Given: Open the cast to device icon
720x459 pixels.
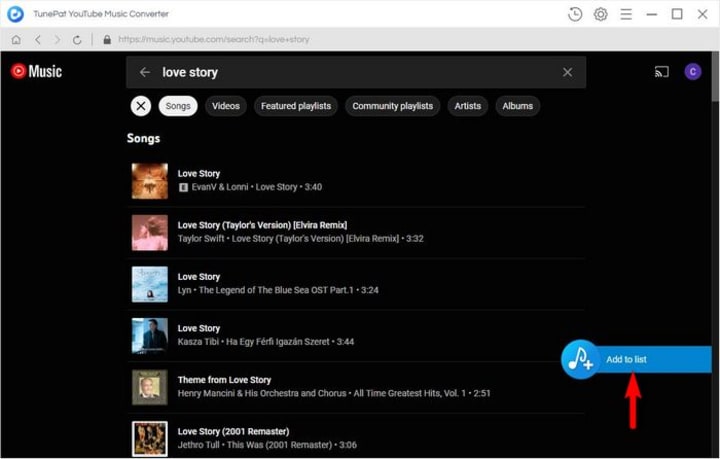Looking at the screenshot, I should coord(662,72).
